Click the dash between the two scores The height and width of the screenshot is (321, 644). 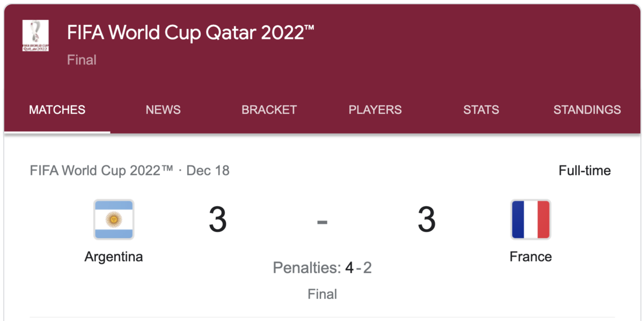(322, 221)
